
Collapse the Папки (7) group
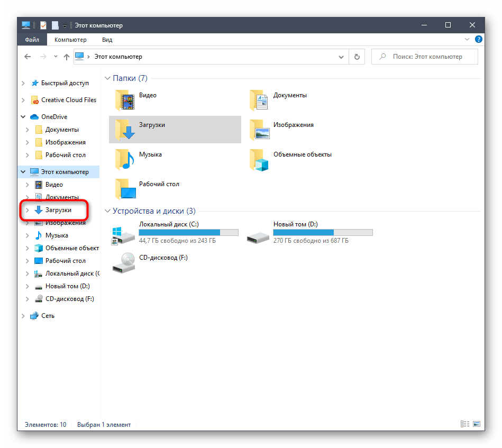[x=107, y=78]
